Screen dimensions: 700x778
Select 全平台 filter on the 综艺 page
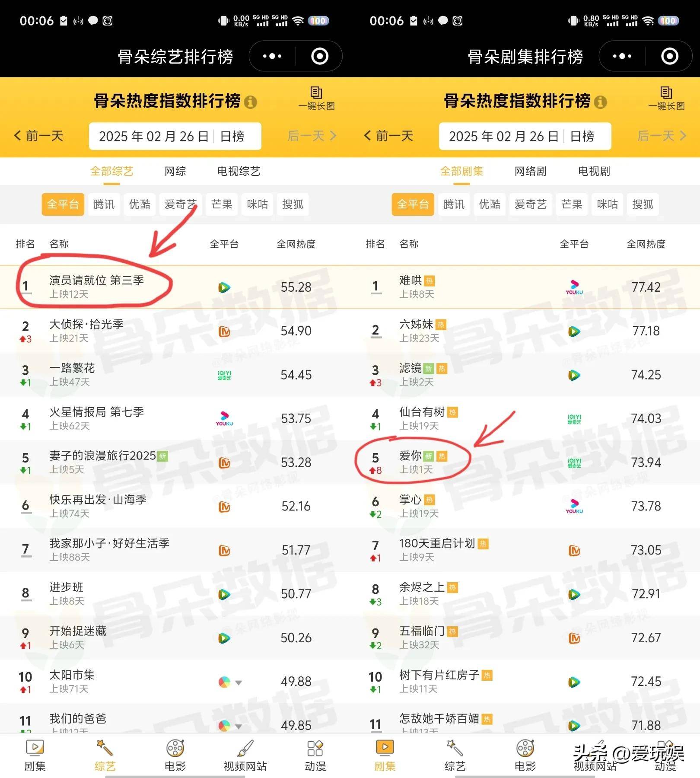point(63,204)
